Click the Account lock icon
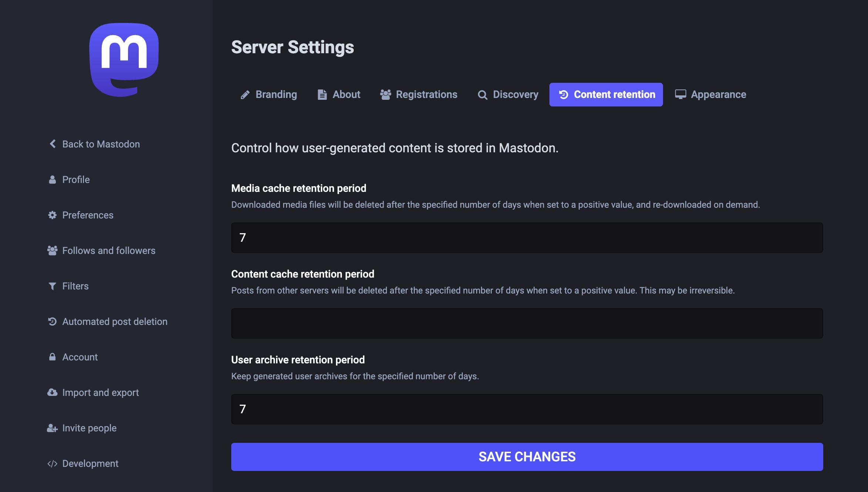Image resolution: width=868 pixels, height=492 pixels. [x=53, y=357]
